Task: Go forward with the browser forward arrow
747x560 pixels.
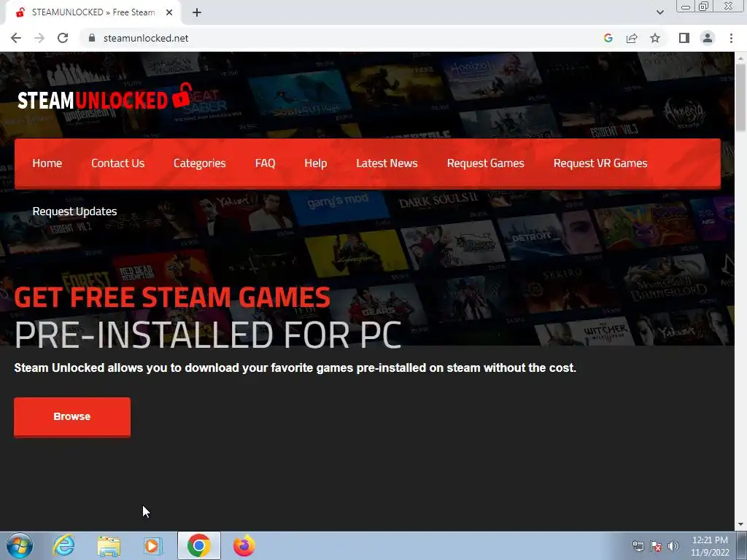Action: 39,38
